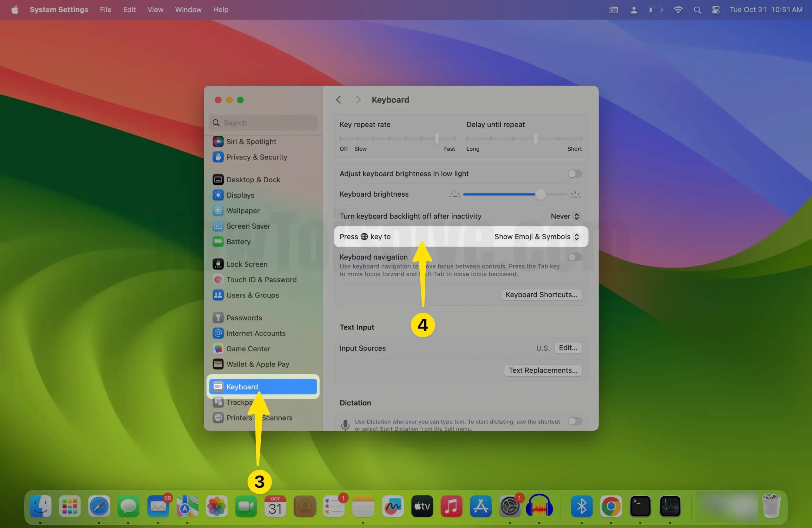Select Displays in the sidebar
Image resolution: width=812 pixels, height=528 pixels.
[x=240, y=195]
